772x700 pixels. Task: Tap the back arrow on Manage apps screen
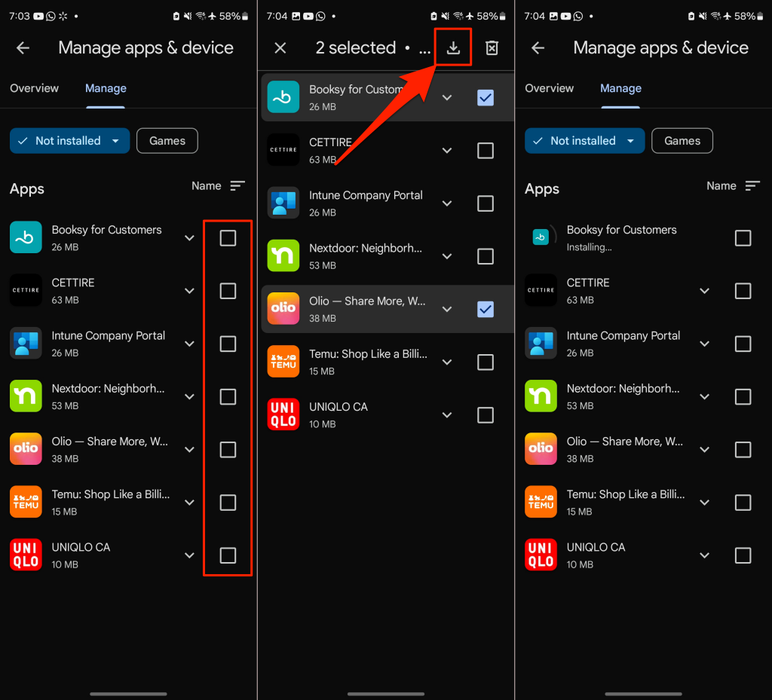(23, 47)
